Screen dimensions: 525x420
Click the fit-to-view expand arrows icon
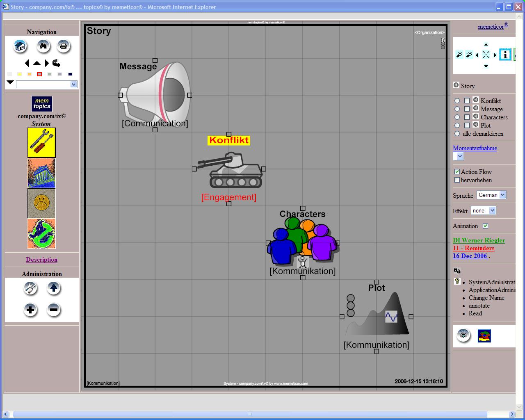[x=486, y=55]
